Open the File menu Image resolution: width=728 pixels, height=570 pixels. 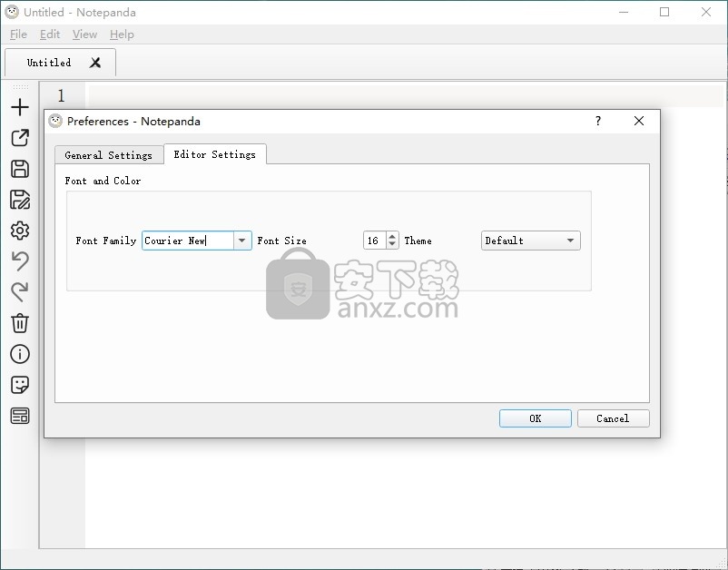pyautogui.click(x=18, y=34)
